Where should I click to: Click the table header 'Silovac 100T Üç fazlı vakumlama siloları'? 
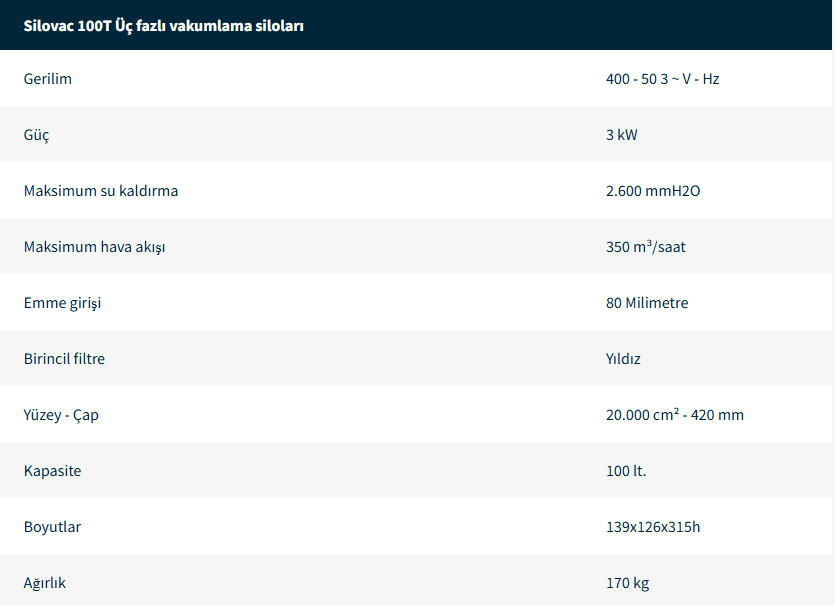click(x=163, y=26)
